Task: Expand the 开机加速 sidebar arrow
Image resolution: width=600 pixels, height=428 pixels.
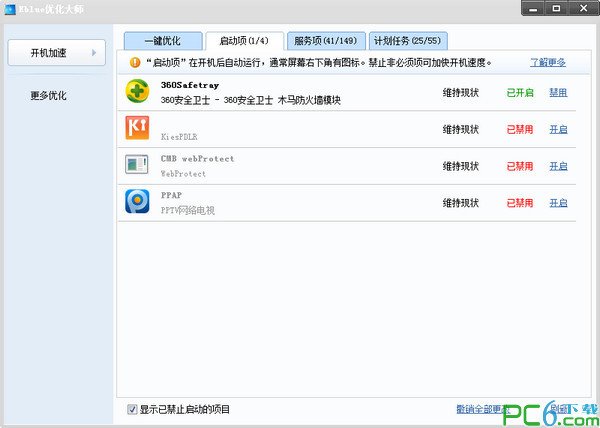Action: tap(94, 53)
